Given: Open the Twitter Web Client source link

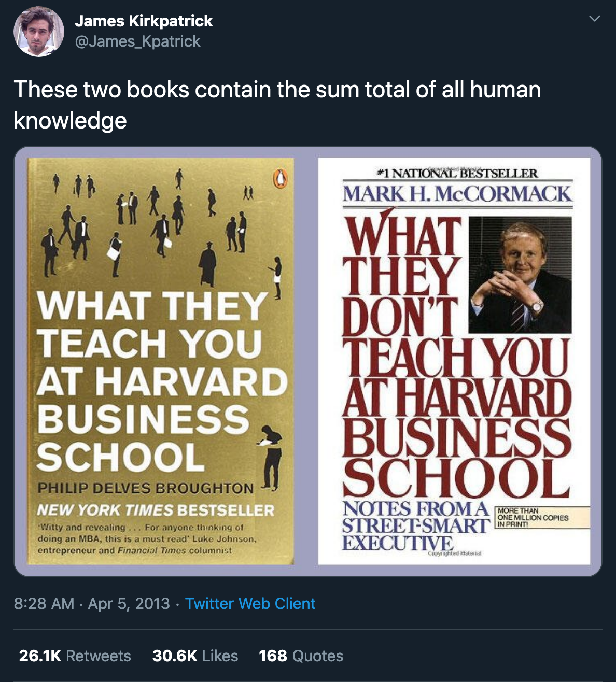Looking at the screenshot, I should click(x=250, y=603).
